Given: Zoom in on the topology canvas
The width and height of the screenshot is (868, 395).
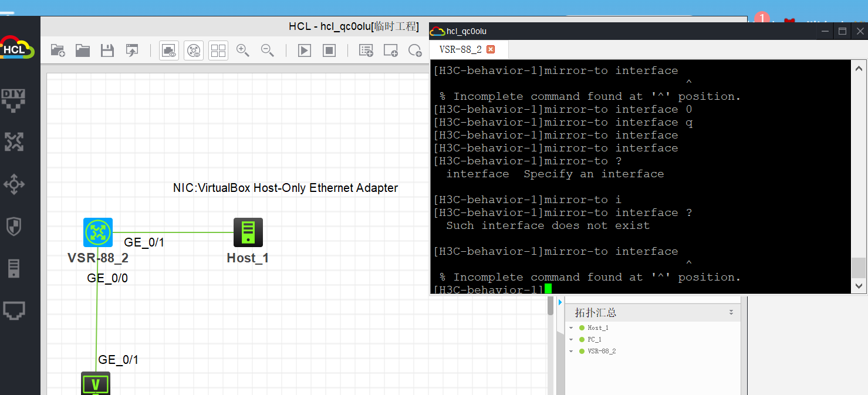Looking at the screenshot, I should (243, 50).
